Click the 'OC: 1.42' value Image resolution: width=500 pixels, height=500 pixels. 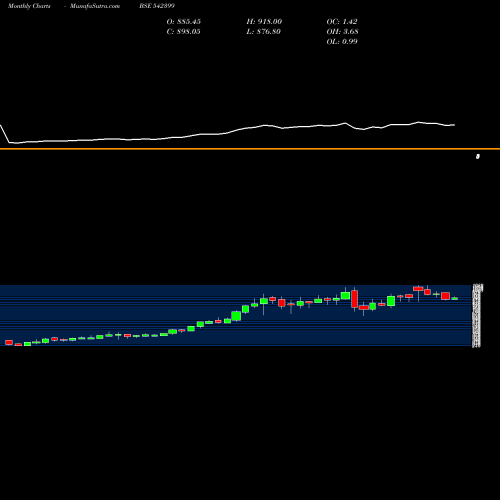pos(342,22)
